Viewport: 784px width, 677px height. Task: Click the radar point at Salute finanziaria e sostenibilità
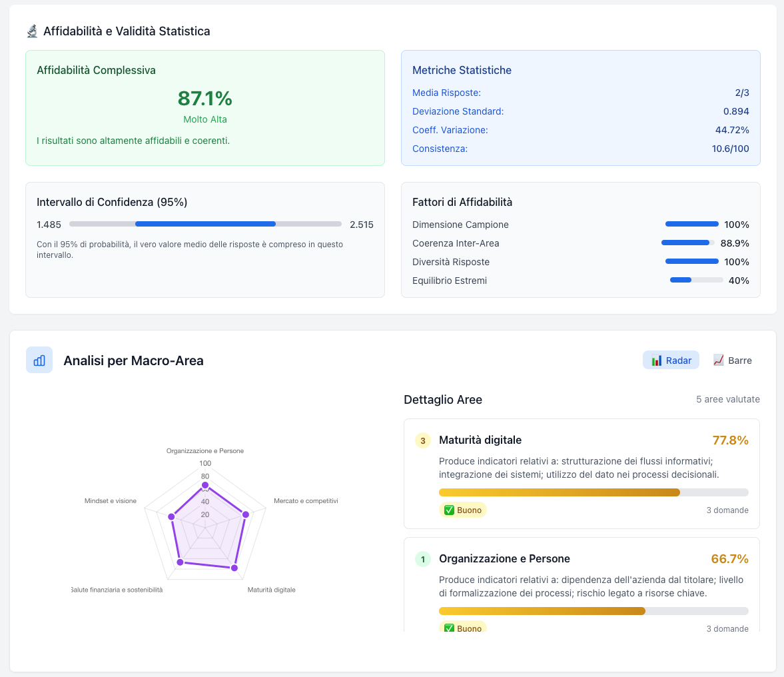[181, 562]
